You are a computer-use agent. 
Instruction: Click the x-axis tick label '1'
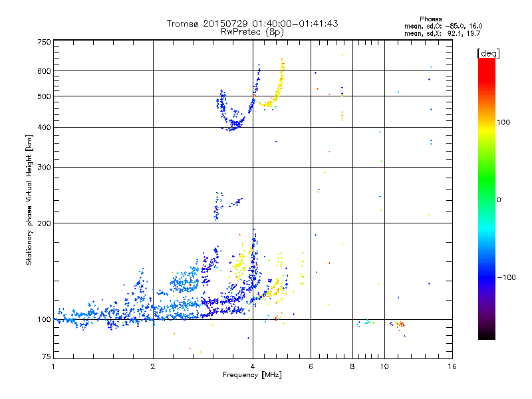tap(53, 366)
